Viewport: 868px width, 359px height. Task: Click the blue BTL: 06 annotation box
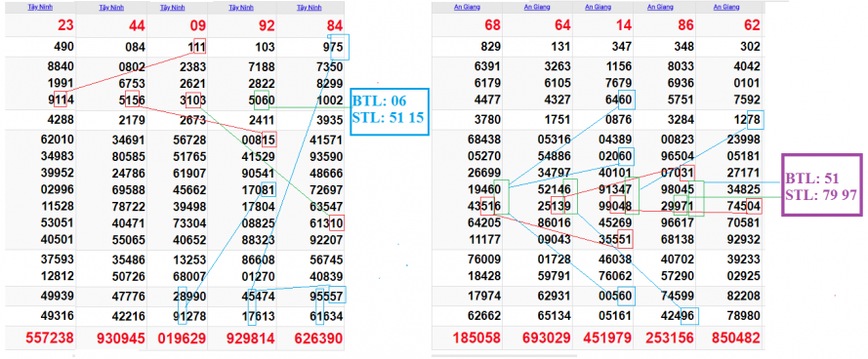390,112
